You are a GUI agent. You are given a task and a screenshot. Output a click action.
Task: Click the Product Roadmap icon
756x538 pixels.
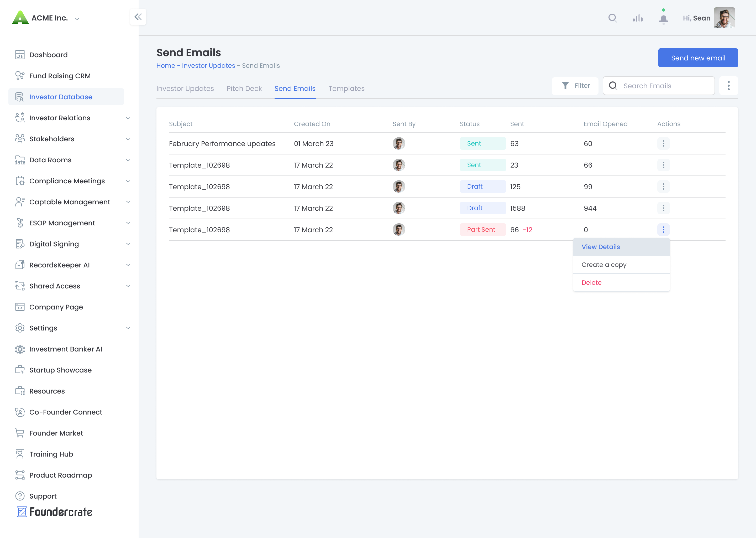(20, 475)
